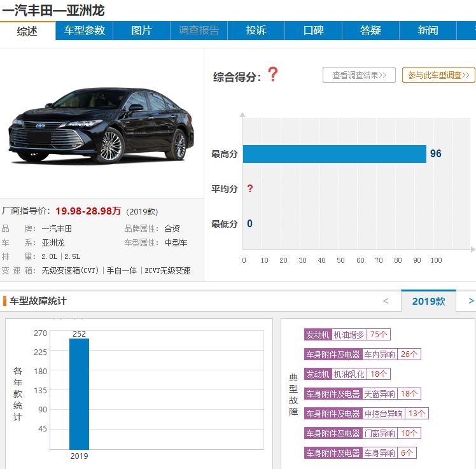Click the 天窗异响 18个 fault tag
The image size is (476, 469).
coord(363,394)
